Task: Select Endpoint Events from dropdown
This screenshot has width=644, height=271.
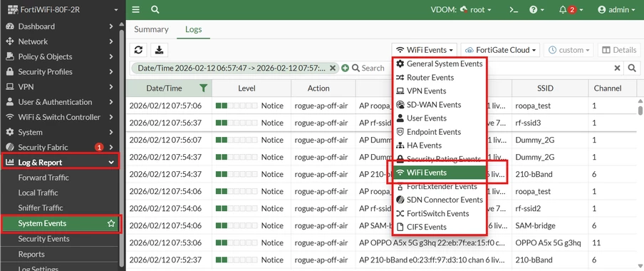Action: 440,132
